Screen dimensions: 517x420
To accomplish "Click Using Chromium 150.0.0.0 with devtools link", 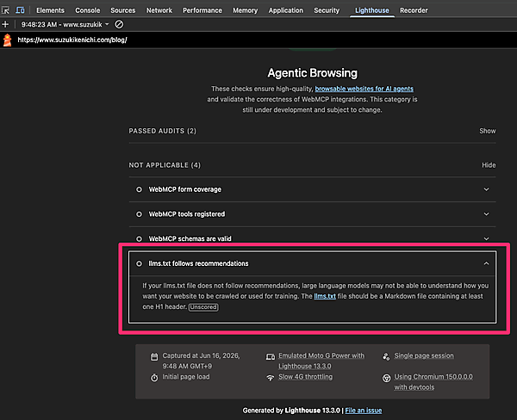I will point(433,382).
